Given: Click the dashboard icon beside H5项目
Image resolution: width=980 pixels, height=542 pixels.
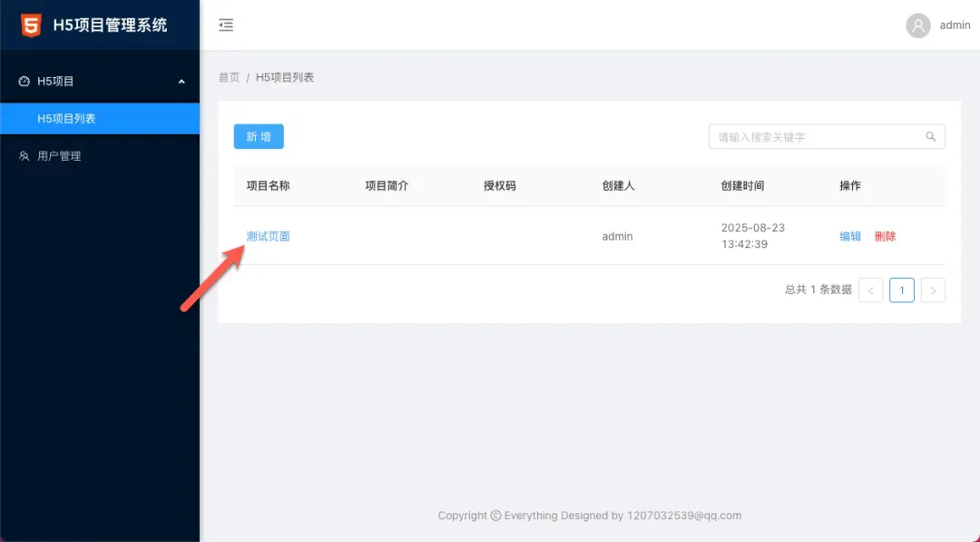Looking at the screenshot, I should 24,82.
